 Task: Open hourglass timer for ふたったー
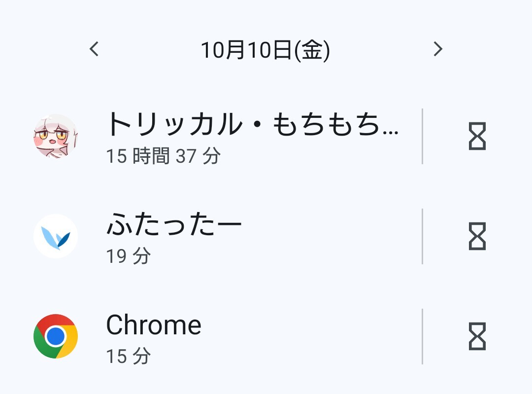(477, 236)
